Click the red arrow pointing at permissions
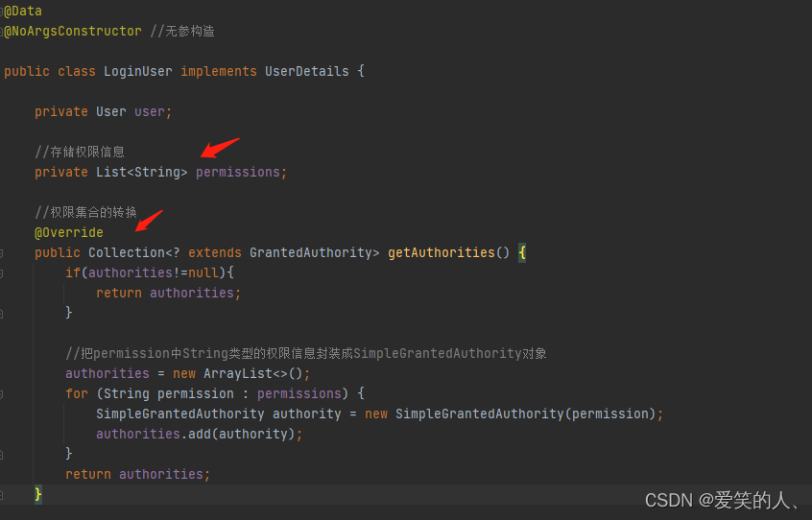 (219, 149)
